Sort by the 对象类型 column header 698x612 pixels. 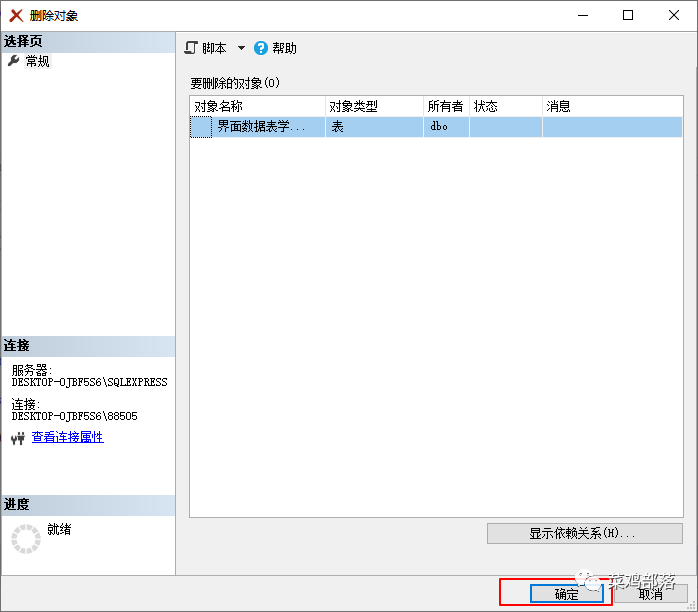pos(374,106)
